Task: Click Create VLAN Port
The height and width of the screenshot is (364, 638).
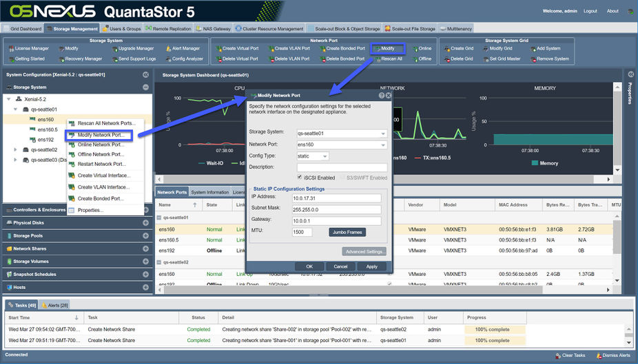Action: point(289,48)
